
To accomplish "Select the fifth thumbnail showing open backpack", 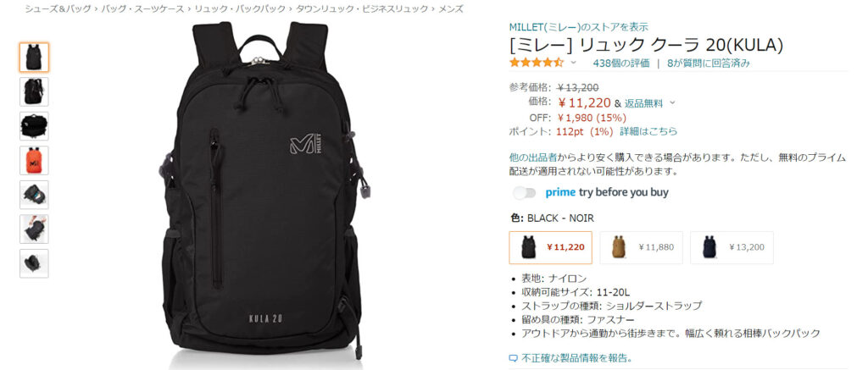I will [x=34, y=195].
